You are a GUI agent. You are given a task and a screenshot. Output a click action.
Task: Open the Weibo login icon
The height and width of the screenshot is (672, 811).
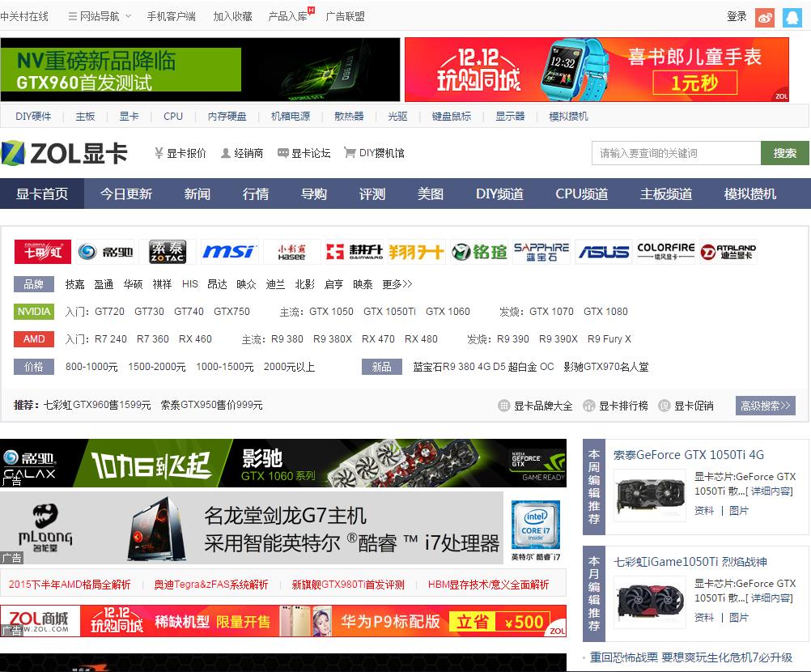click(x=764, y=17)
